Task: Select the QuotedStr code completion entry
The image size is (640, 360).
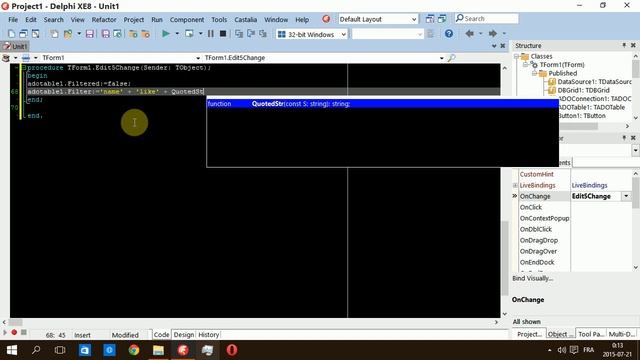Action: click(x=382, y=104)
